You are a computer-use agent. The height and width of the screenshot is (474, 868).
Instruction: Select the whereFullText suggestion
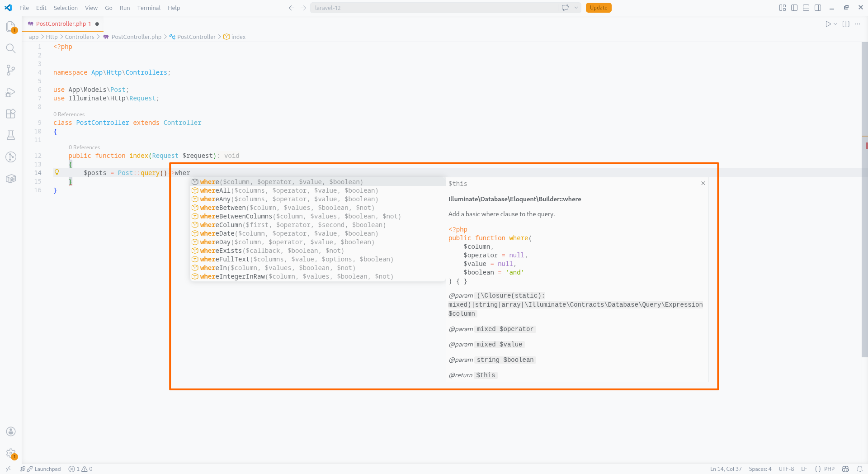point(317,259)
